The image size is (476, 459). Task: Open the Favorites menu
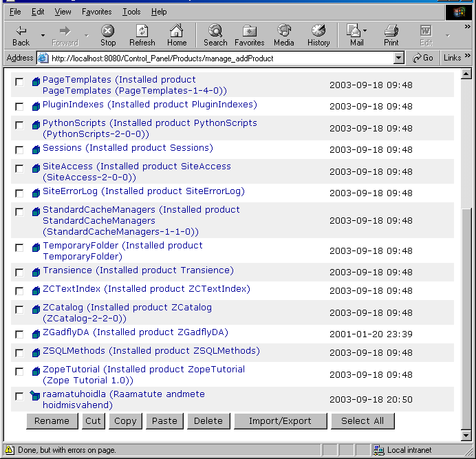[x=96, y=12]
